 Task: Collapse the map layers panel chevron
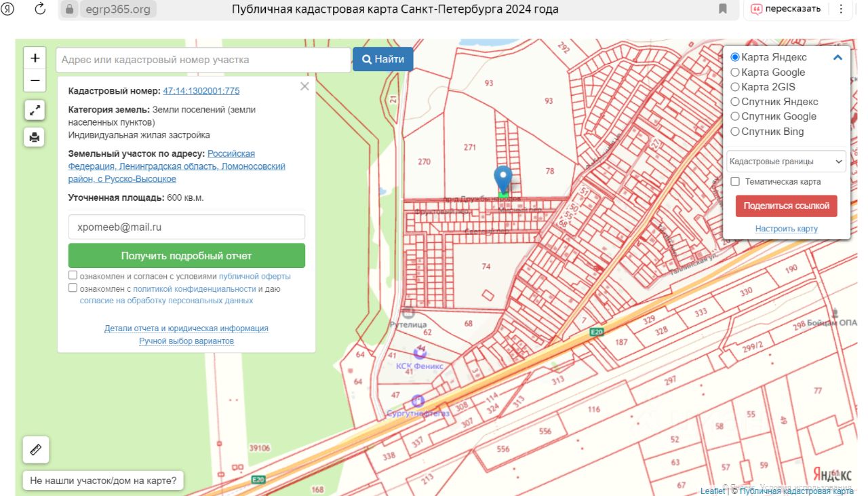click(837, 58)
